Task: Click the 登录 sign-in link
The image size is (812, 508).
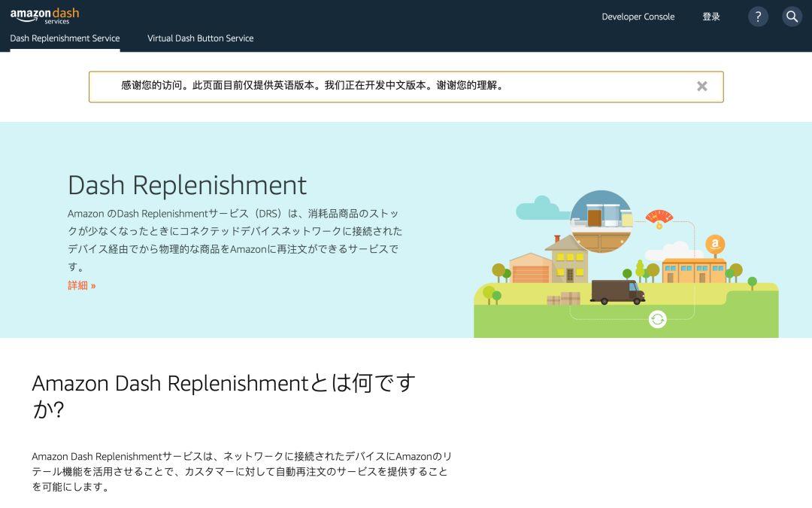Action: click(711, 17)
